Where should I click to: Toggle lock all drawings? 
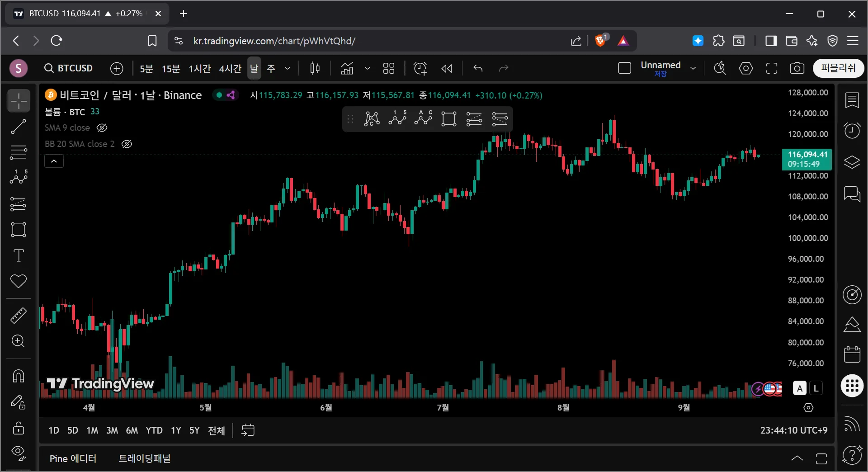19,428
